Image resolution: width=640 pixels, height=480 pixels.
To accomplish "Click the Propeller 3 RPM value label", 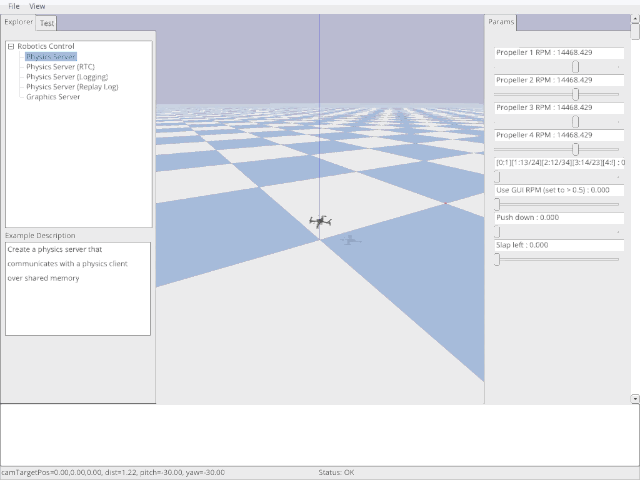I will (559, 108).
